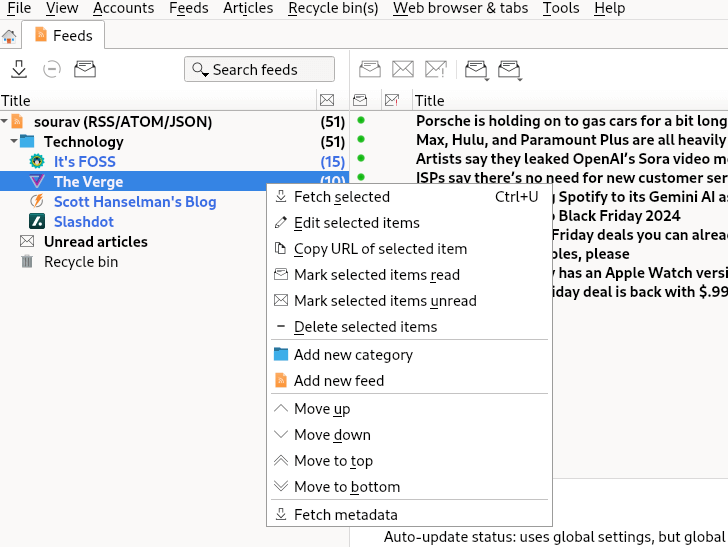This screenshot has height=547, width=728.
Task: Click the home icon beside Feeds tab
Action: 10,36
